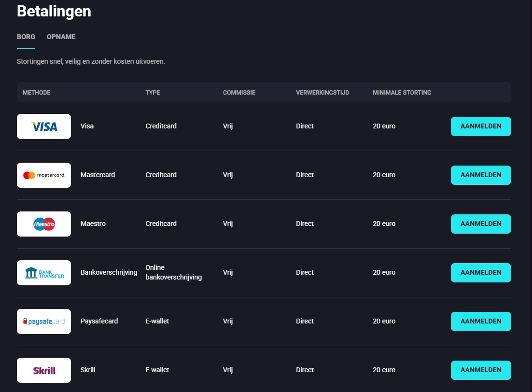532x392 pixels.
Task: Click 20 euro in Skrill row
Action: click(384, 370)
